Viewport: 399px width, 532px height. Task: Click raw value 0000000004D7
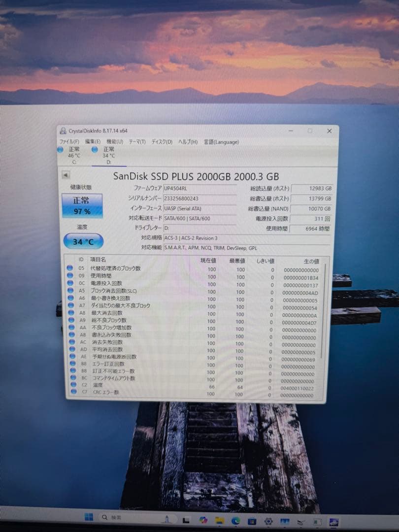pyautogui.click(x=299, y=323)
